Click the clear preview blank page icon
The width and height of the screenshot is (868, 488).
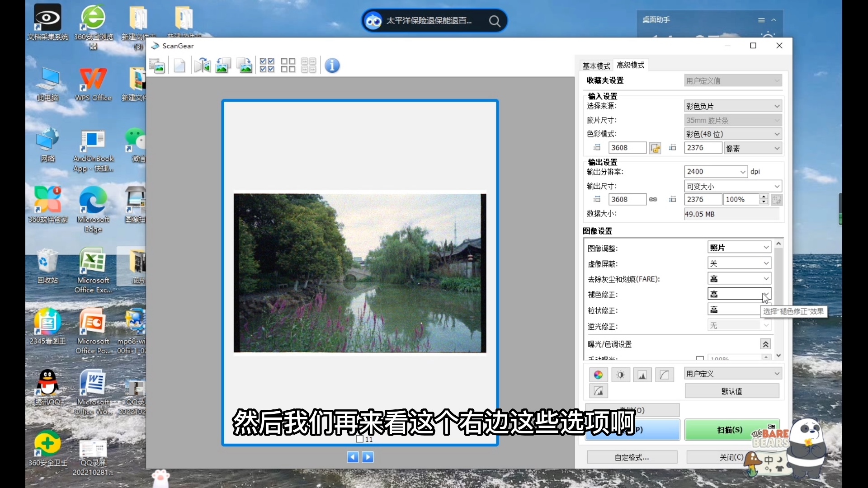click(179, 66)
